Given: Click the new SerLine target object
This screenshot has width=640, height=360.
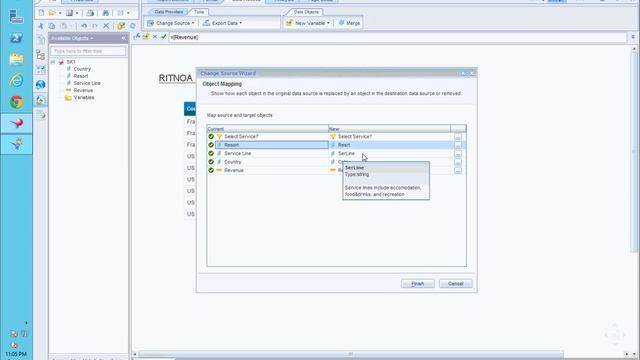Looking at the screenshot, I should [x=346, y=153].
